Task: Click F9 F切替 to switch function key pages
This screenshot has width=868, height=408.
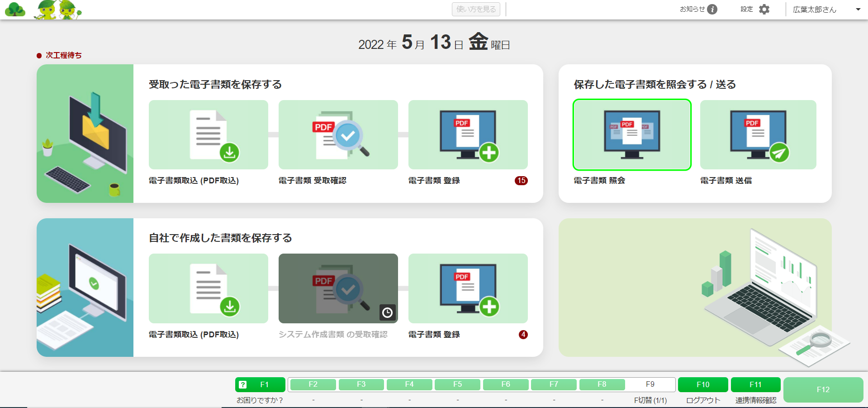Action: pyautogui.click(x=650, y=384)
